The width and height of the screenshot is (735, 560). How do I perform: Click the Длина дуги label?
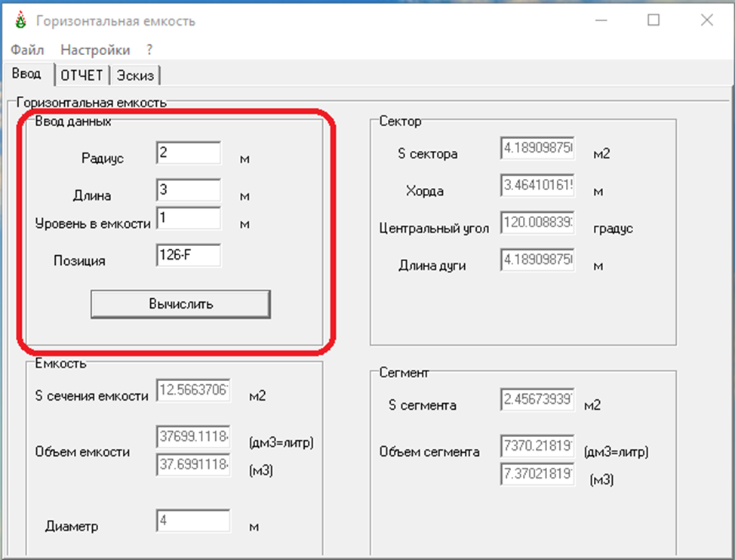click(432, 266)
